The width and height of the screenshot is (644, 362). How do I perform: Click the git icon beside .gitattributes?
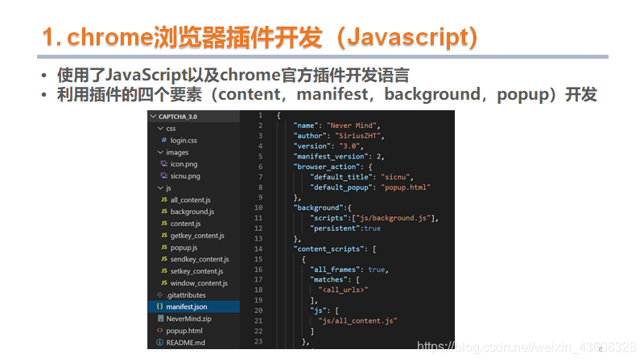pos(159,294)
